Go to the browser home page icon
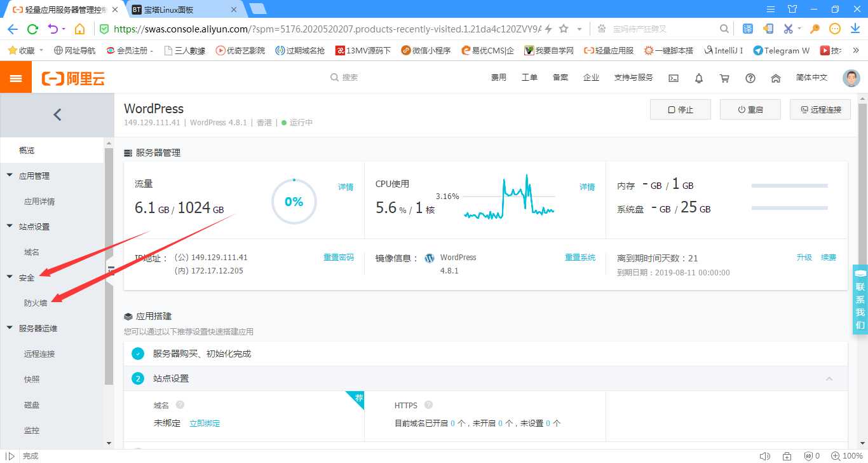The width and height of the screenshot is (868, 463). point(79,29)
